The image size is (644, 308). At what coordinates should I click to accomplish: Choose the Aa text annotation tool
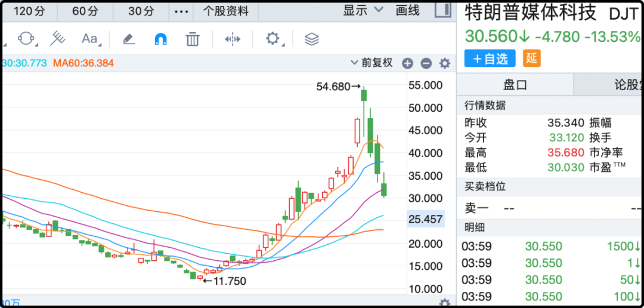90,39
